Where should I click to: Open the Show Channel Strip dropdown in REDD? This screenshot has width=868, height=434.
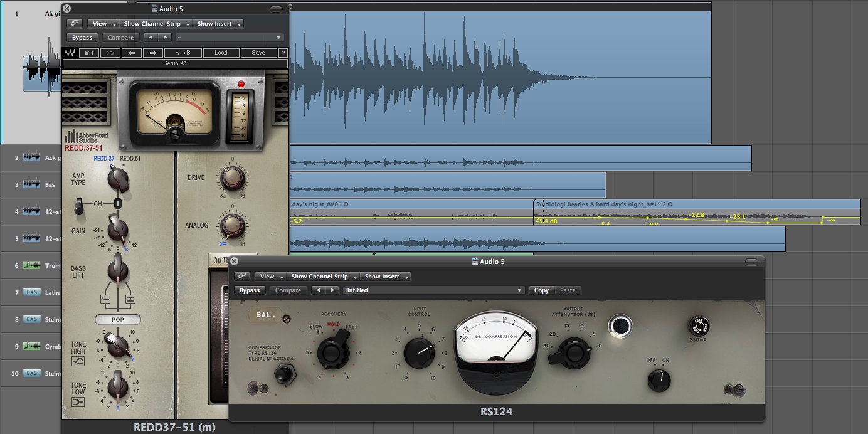(156, 24)
